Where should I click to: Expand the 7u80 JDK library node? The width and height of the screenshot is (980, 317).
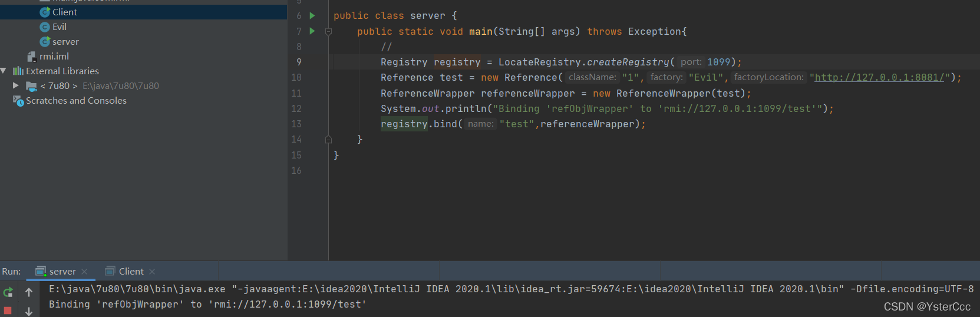pos(16,85)
